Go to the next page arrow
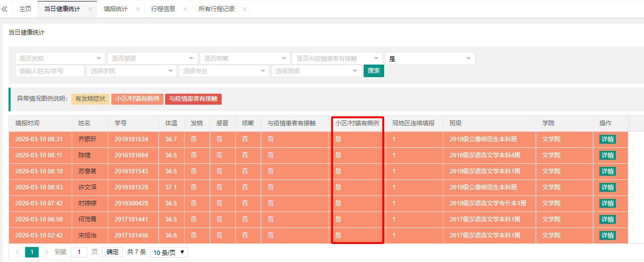644x262 pixels. click(47, 252)
